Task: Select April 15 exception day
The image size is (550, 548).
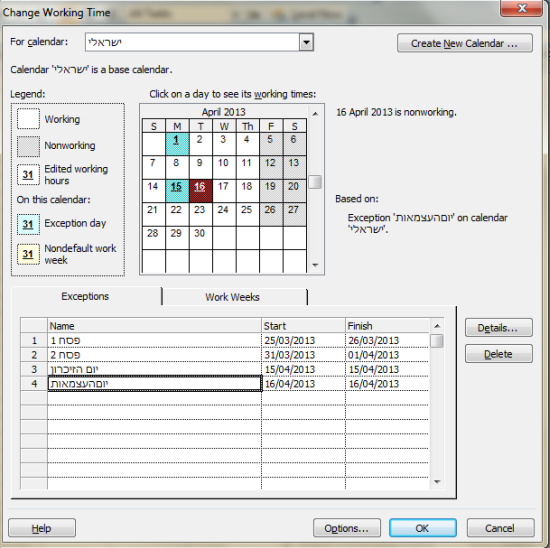Action: 177,191
